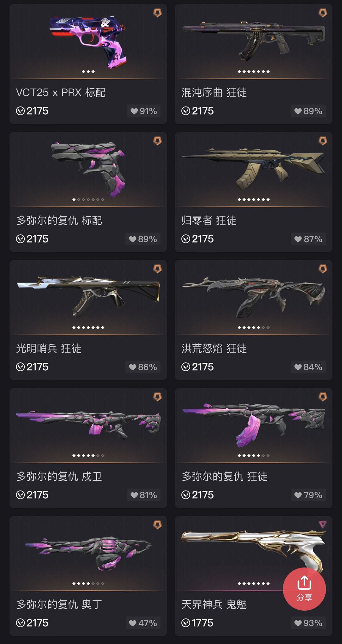Click the pink triangle tier badge on 天界神兵 鬼魅
Viewport: 342px width, 644px height.
click(323, 524)
